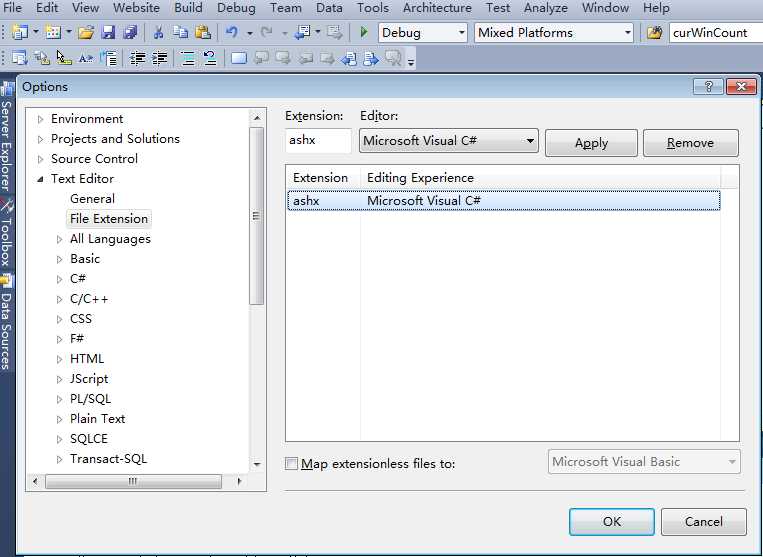Viewport: 763px width, 557px height.
Task: Click the Increase Line Indent icon
Action: click(160, 59)
